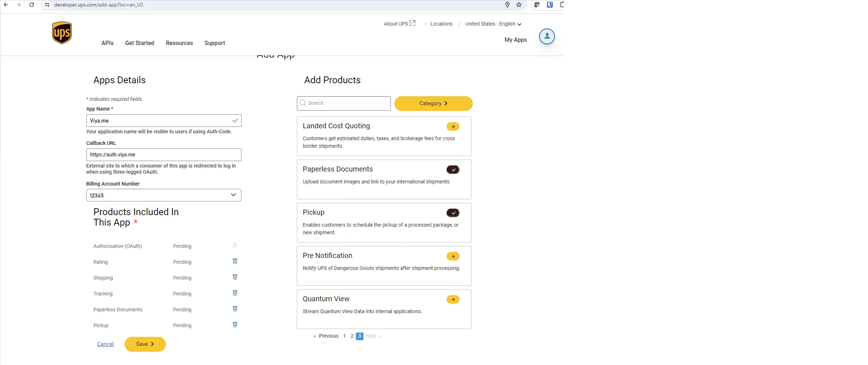Delete the Shipping product row
868x365 pixels.
(235, 277)
